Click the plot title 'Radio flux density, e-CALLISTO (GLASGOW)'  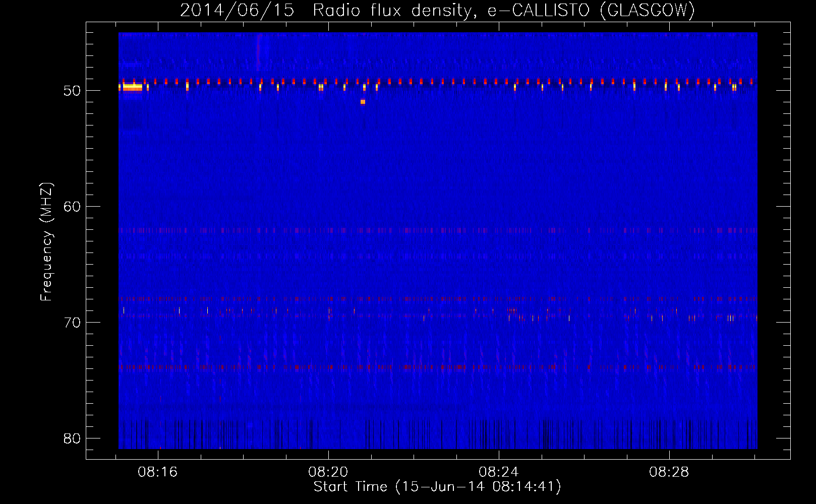[x=503, y=11]
